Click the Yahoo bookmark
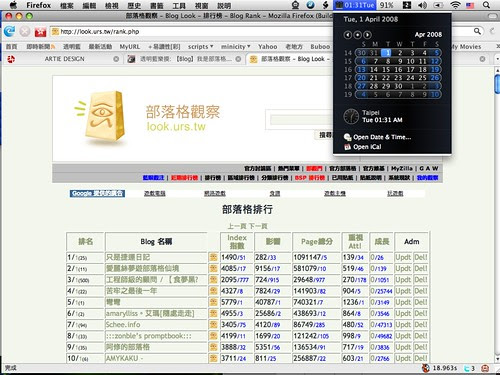The image size is (500, 375). (267, 47)
